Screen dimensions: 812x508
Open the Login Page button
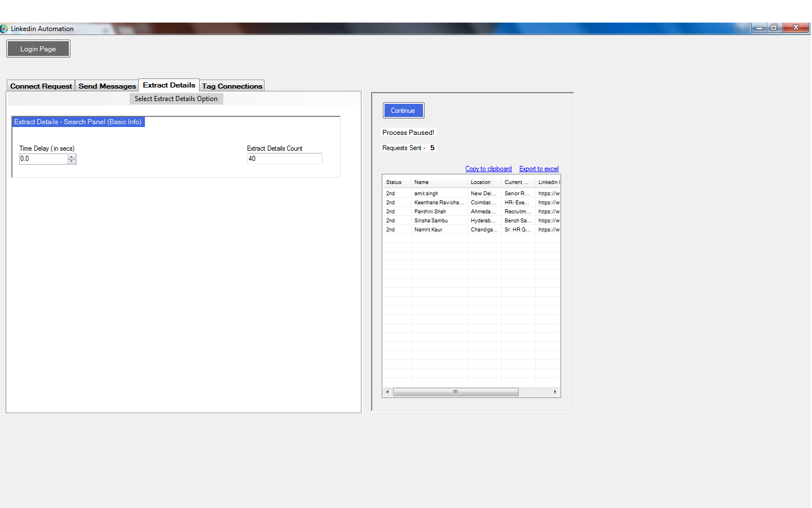click(x=38, y=49)
